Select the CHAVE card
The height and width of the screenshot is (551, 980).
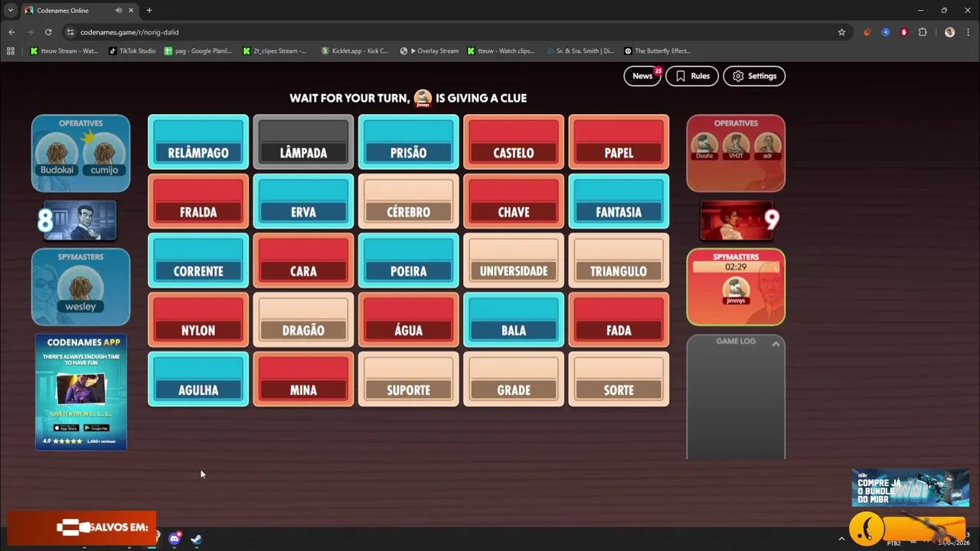(514, 201)
